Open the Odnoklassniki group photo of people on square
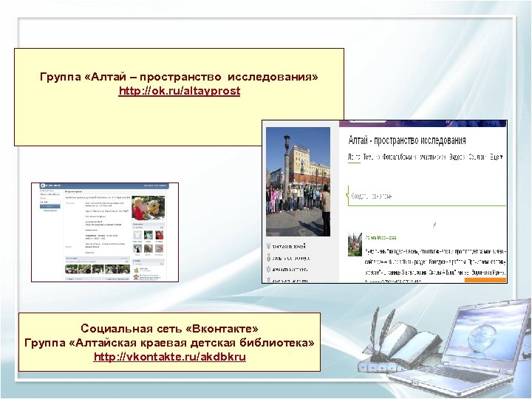Viewport: 532px width, 399px height. point(298,182)
